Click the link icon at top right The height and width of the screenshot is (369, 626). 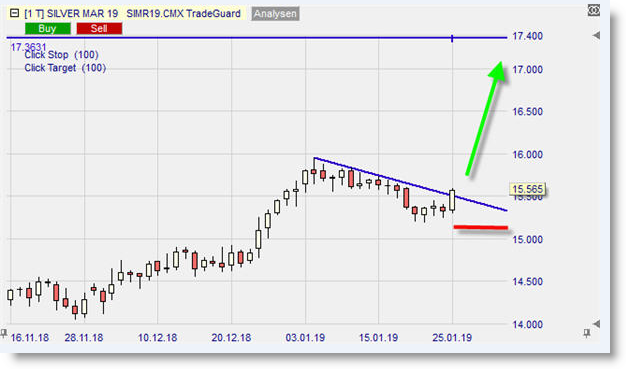(x=594, y=10)
